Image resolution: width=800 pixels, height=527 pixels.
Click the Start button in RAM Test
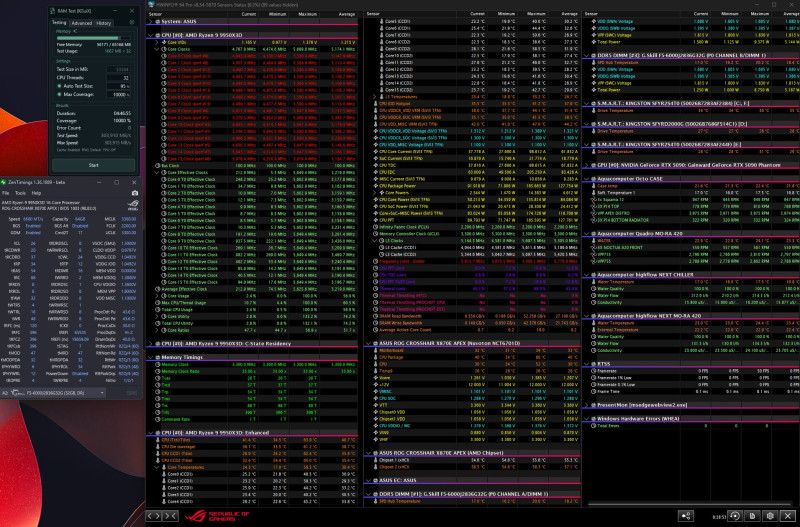pyautogui.click(x=93, y=165)
